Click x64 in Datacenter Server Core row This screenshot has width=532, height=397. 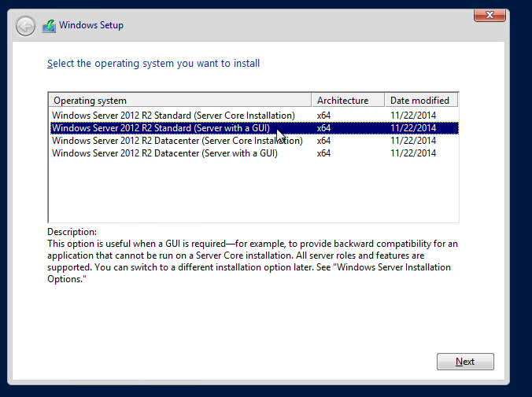(323, 141)
